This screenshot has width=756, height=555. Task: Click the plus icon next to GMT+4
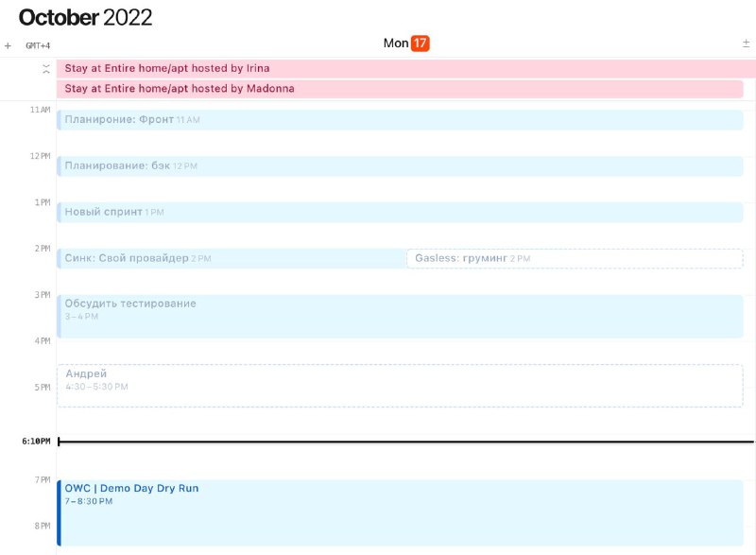click(8, 45)
